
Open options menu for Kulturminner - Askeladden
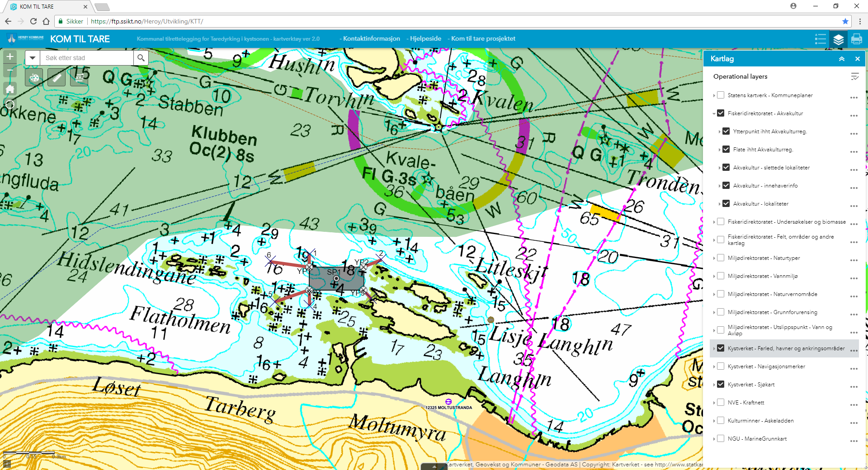(854, 423)
